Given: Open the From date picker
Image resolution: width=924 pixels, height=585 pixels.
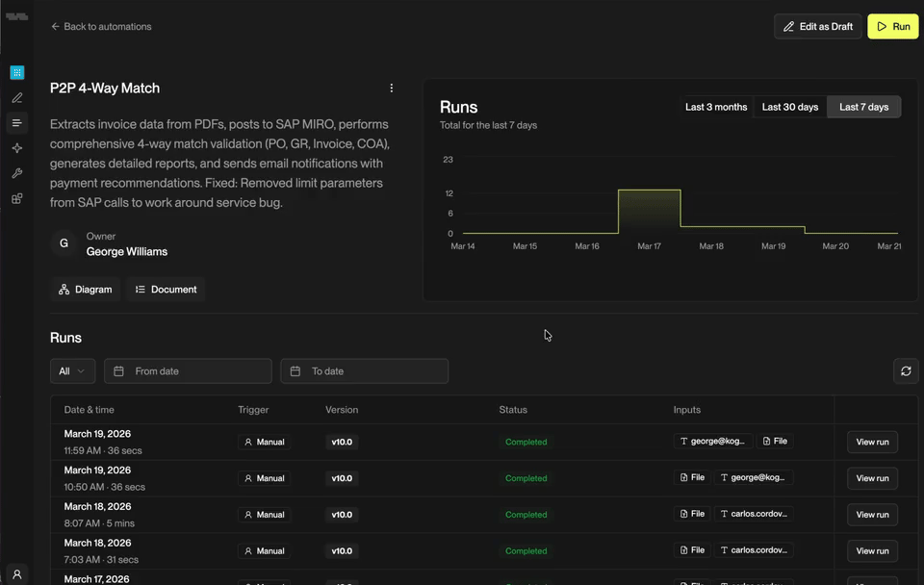Looking at the screenshot, I should 188,370.
